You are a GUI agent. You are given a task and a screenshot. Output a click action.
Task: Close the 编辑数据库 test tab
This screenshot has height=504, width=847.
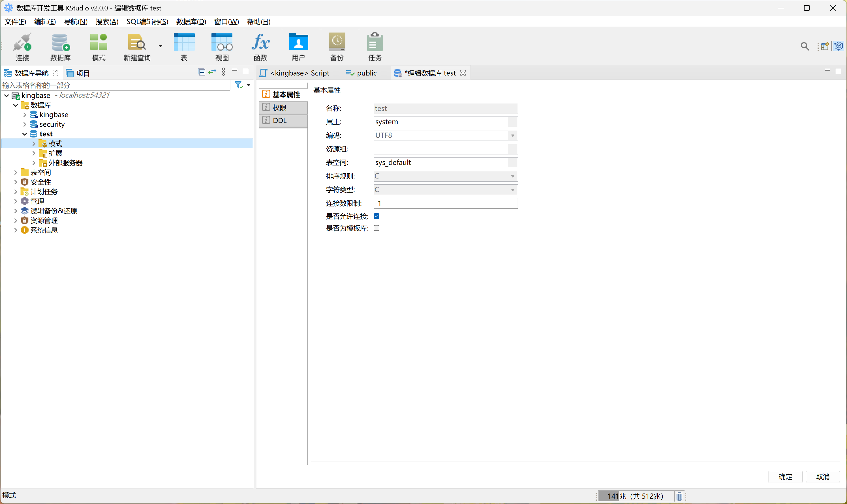pyautogui.click(x=463, y=73)
